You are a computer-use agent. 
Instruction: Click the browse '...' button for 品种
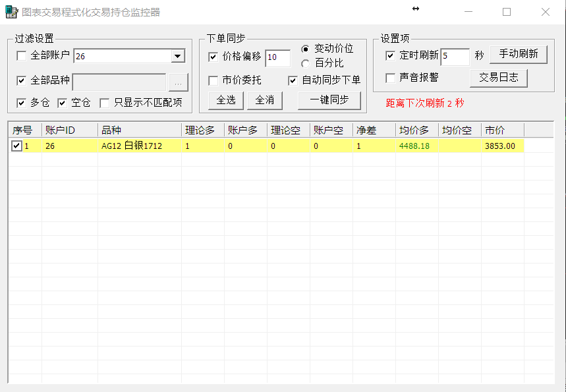pyautogui.click(x=179, y=82)
